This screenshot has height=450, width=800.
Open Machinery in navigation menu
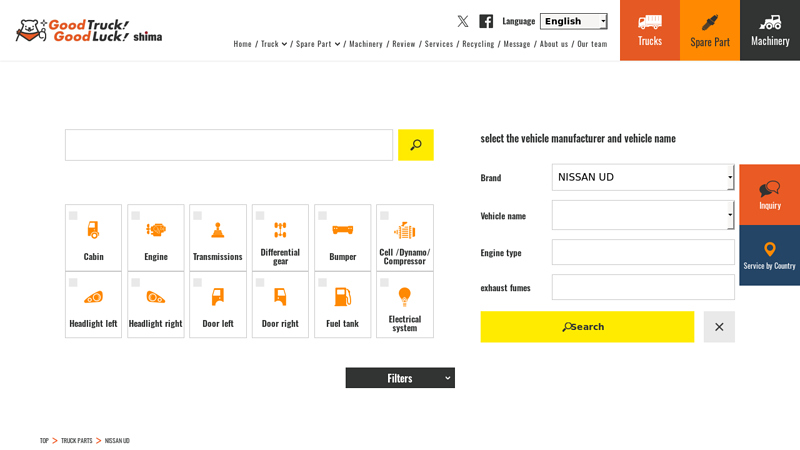pyautogui.click(x=366, y=44)
